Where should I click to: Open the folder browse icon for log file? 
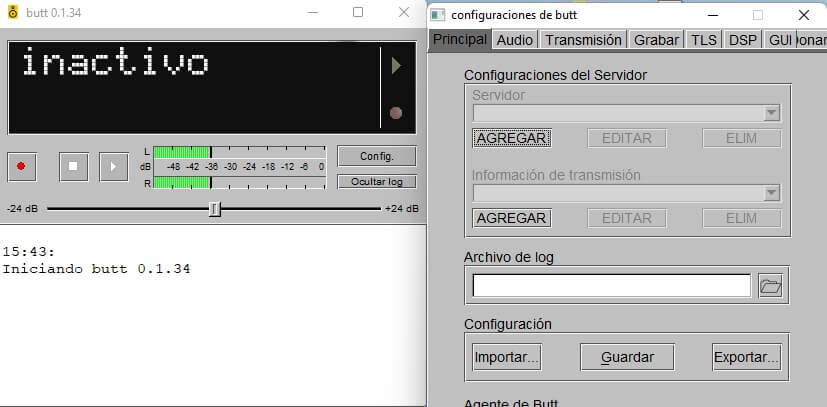(x=770, y=286)
